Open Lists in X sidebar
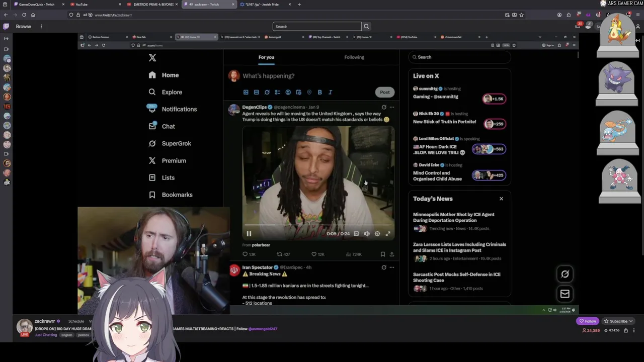Screen dimensions: 644x362 pyautogui.click(x=162, y=177)
